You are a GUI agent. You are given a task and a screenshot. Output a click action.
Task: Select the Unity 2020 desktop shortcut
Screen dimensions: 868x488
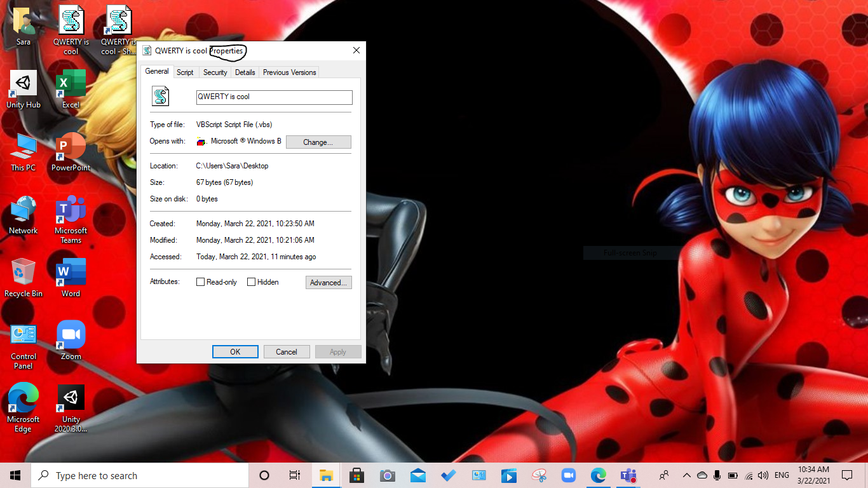71,408
